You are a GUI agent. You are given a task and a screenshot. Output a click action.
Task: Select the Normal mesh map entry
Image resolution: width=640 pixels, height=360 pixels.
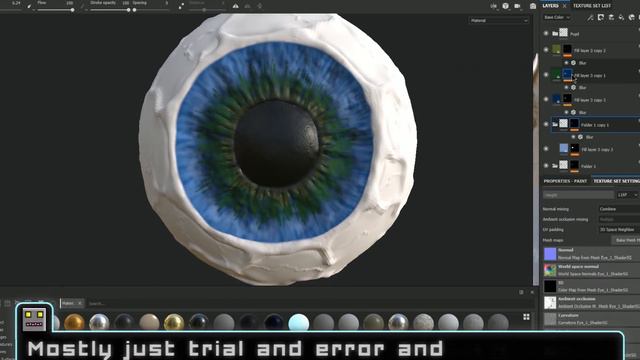pyautogui.click(x=592, y=254)
